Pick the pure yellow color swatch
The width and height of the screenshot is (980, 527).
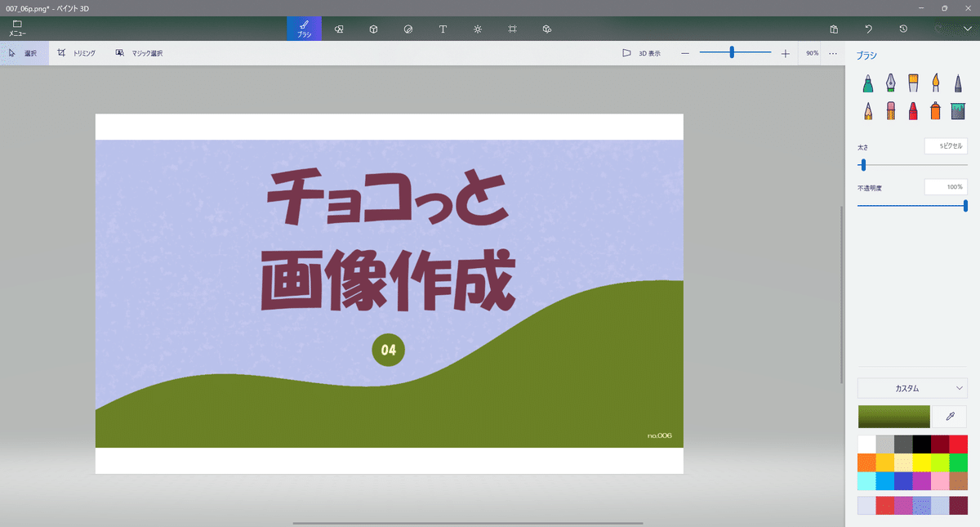921,462
